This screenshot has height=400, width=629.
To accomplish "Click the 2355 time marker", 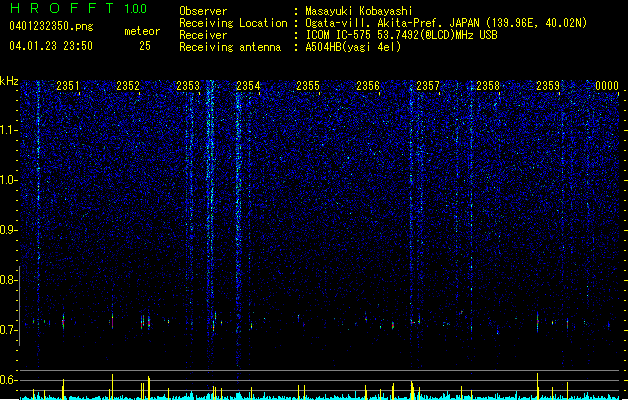I will pyautogui.click(x=308, y=86).
